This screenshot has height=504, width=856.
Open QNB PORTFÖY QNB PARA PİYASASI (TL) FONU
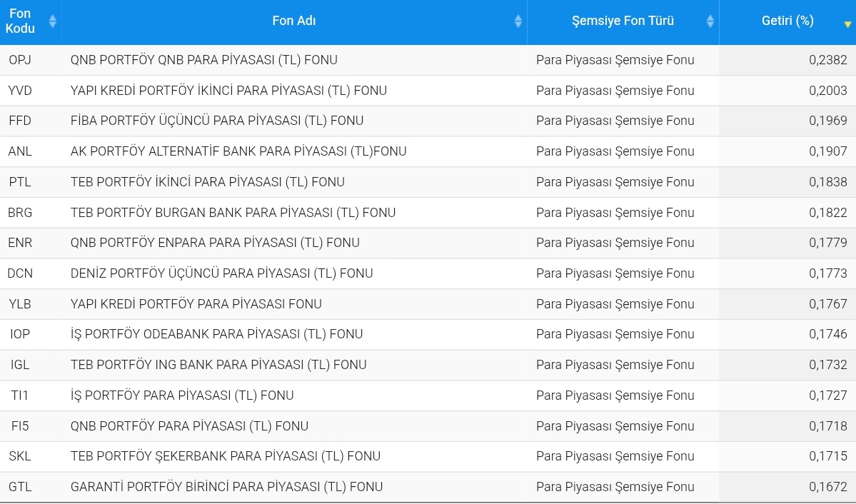click(203, 60)
